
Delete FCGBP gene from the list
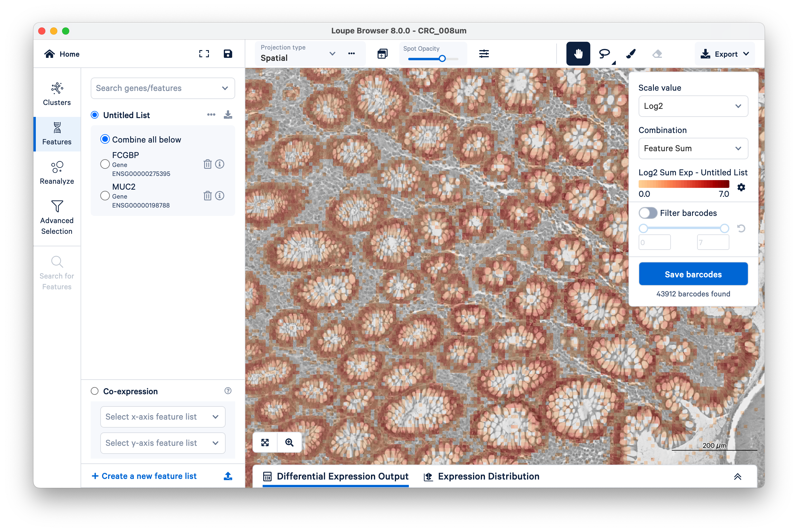click(207, 164)
